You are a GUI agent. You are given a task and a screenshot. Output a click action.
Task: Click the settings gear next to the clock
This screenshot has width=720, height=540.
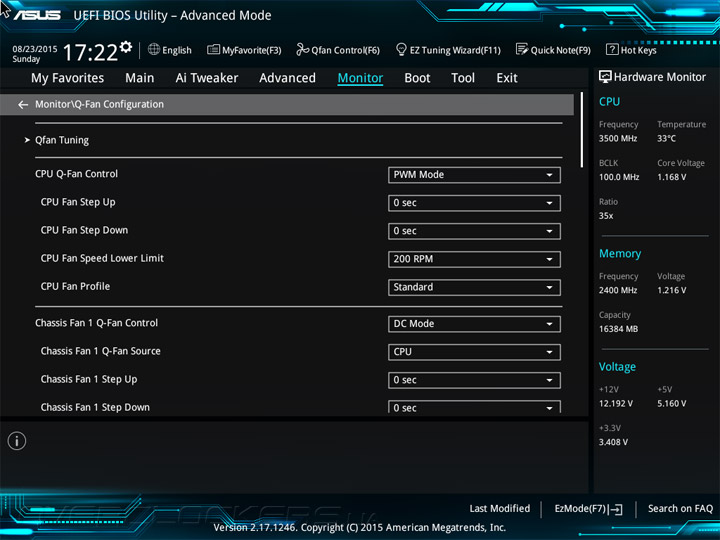[x=126, y=46]
